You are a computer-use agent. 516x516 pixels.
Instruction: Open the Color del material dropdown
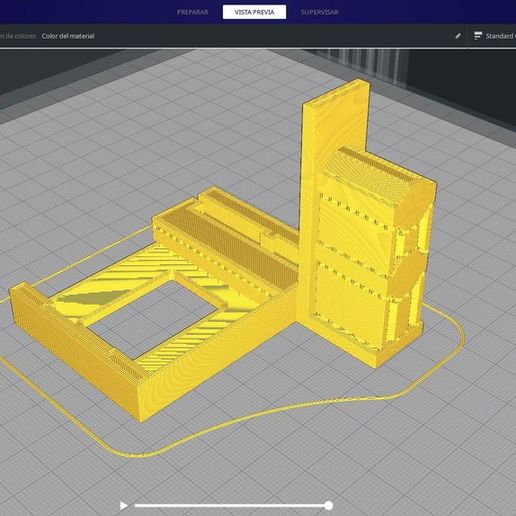(x=68, y=36)
